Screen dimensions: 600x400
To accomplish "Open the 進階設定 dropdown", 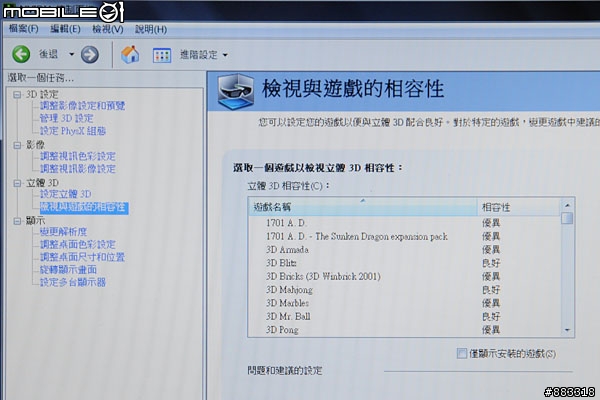I will point(204,55).
